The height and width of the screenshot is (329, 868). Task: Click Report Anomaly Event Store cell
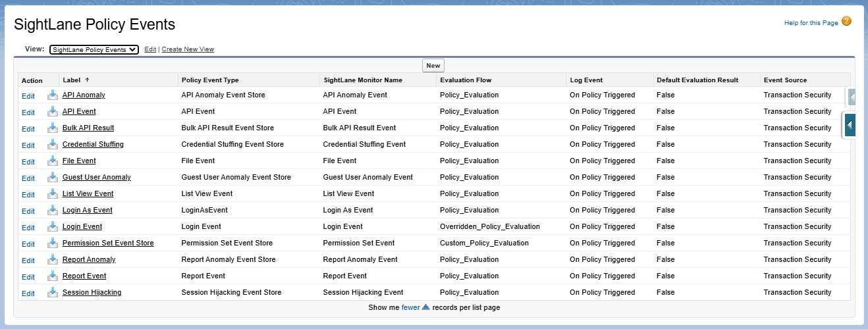(229, 259)
